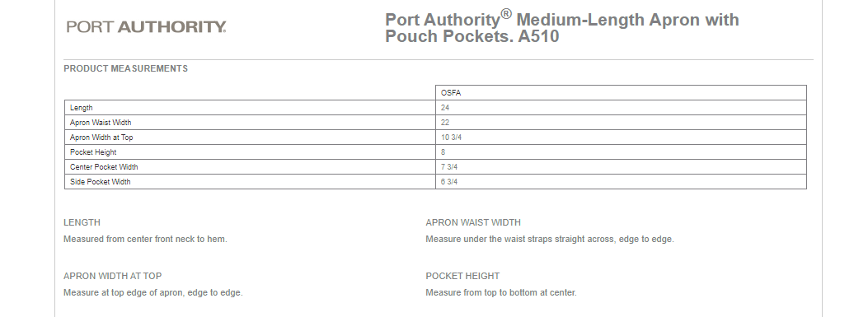868x317 pixels.
Task: Select the Center Pocket Width row label
Action: (x=104, y=167)
